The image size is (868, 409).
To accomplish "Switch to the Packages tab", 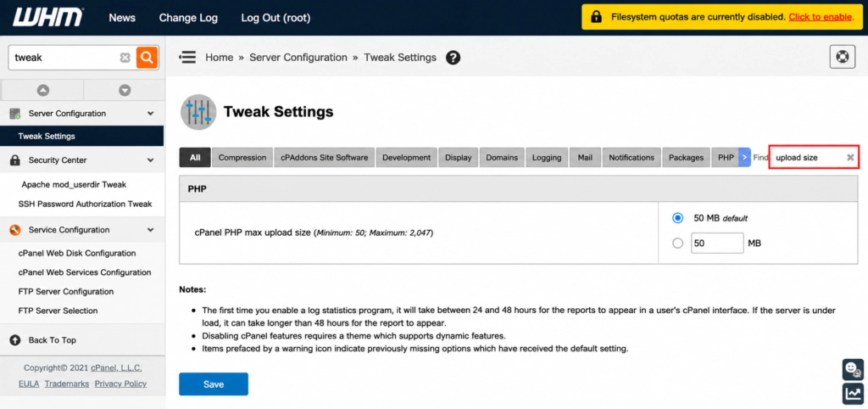I will (687, 157).
